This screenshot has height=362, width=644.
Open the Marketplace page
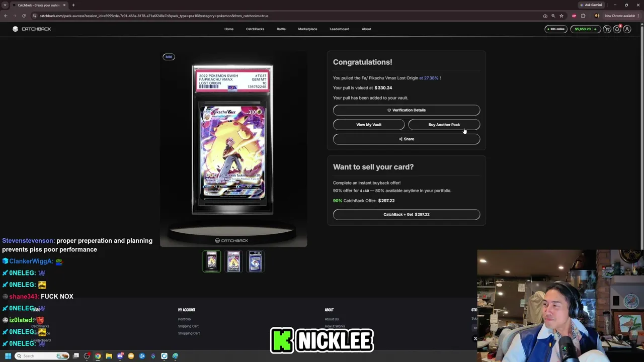coord(307,29)
